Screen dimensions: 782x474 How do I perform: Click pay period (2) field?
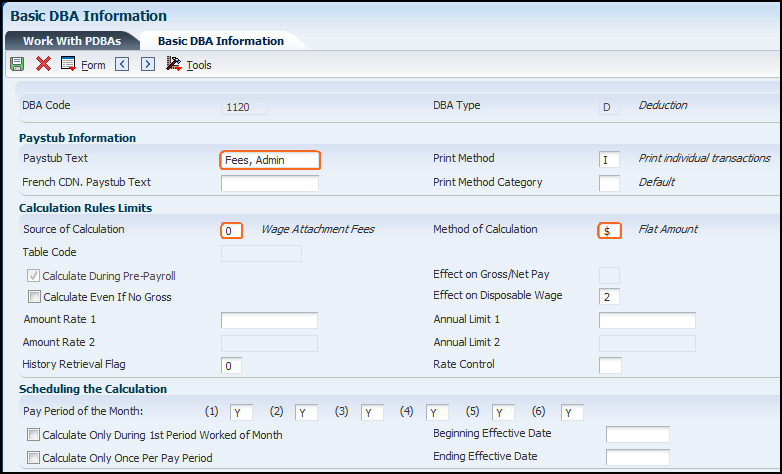[306, 413]
